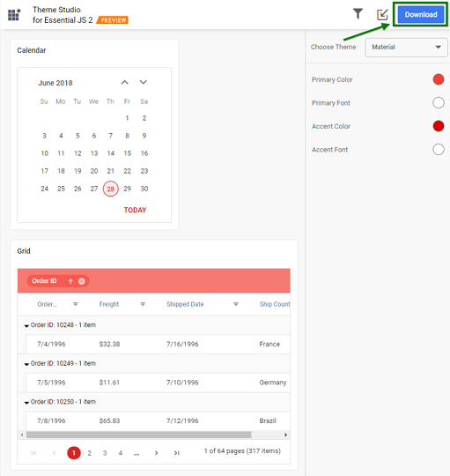Click the filter icon in header
Image resolution: width=450 pixels, height=476 pixels.
[358, 13]
